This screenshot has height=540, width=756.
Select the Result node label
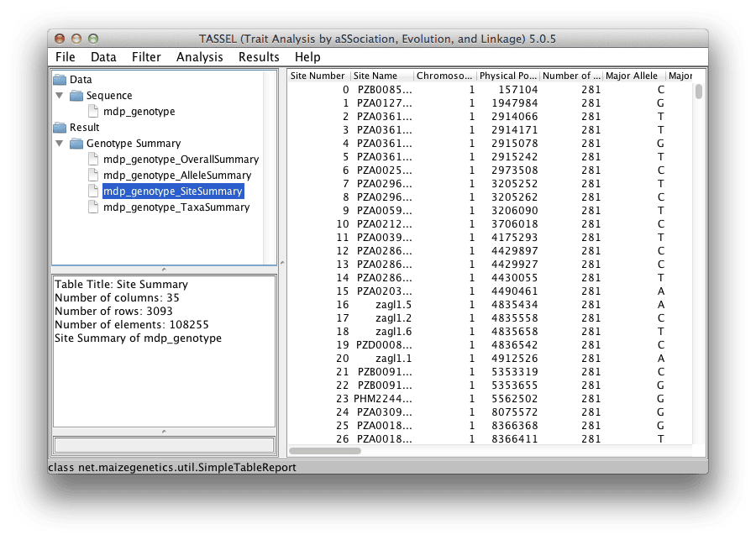84,128
